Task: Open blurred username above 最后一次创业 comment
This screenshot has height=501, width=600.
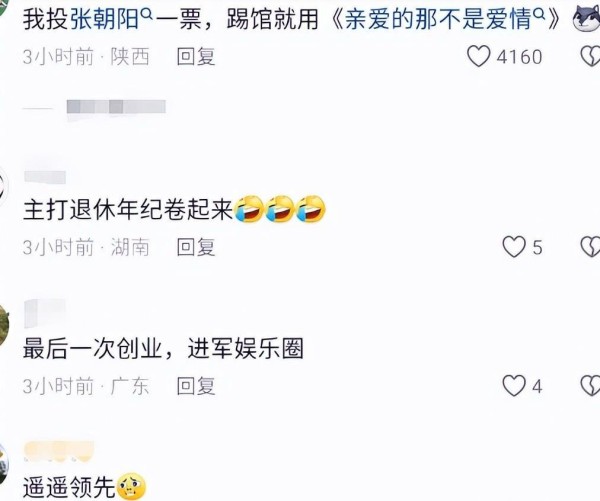Action: point(45,314)
